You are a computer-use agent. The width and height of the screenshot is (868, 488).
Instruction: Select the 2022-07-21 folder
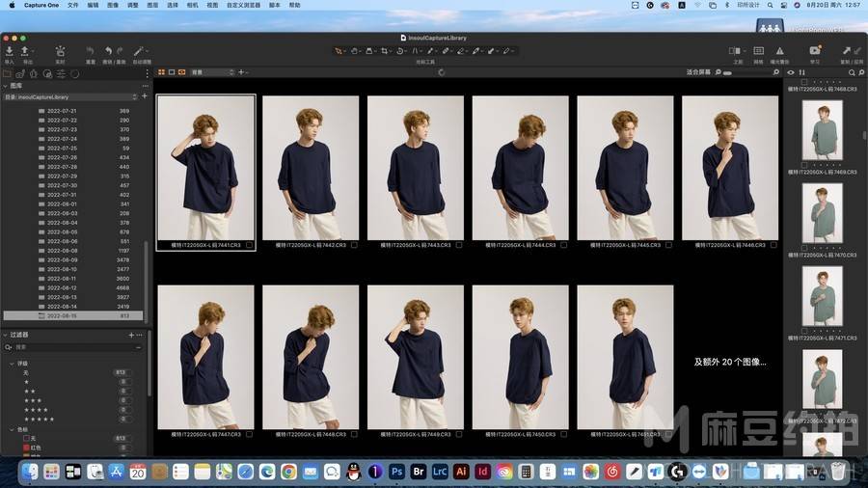point(73,111)
